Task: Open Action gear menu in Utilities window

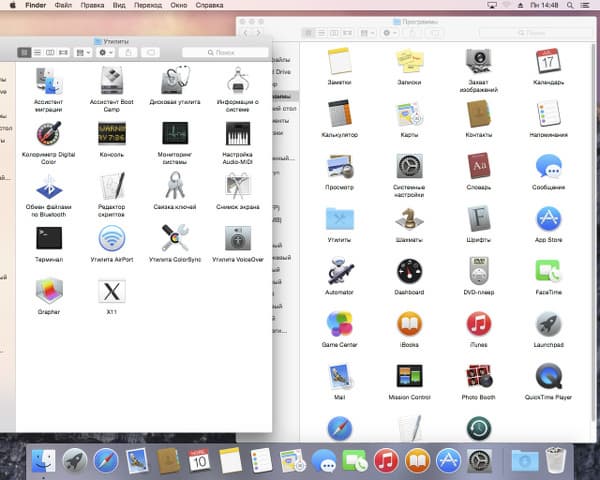Action: [105, 52]
